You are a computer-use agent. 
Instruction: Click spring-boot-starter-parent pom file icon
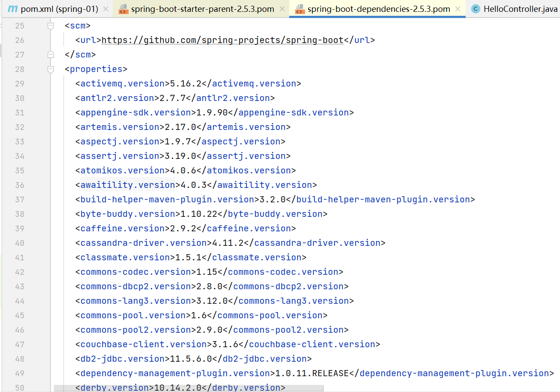pos(124,9)
